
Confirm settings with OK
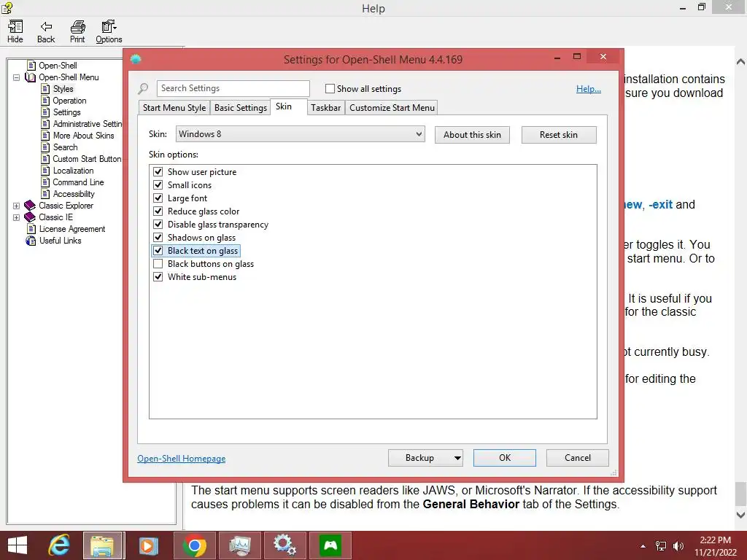click(505, 458)
